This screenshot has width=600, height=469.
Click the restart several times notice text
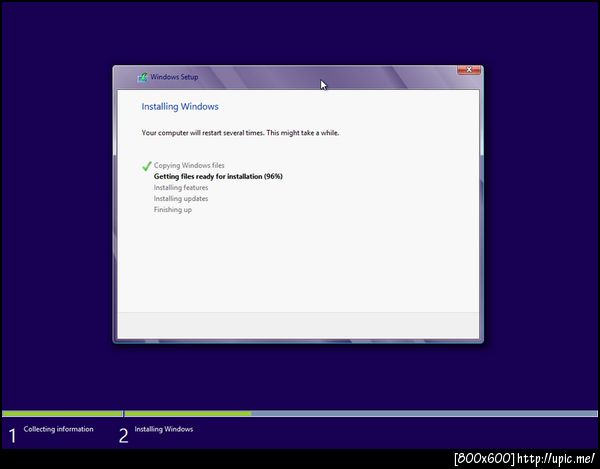click(x=240, y=133)
